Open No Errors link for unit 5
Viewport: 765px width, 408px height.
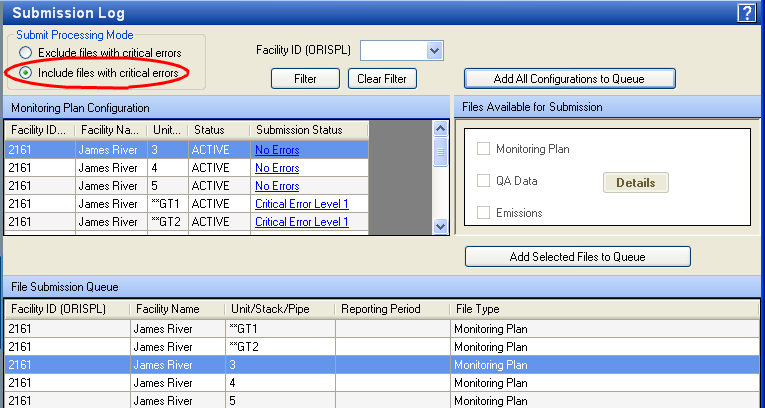277,186
